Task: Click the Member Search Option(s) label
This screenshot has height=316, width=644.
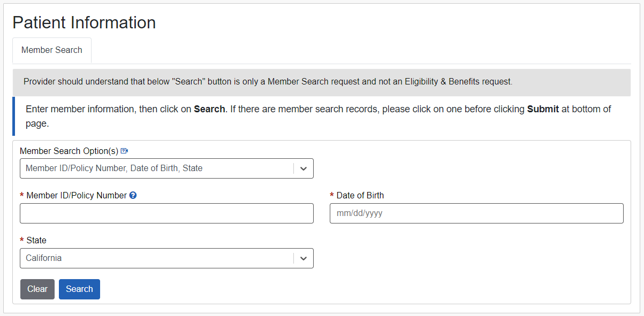Action: point(69,151)
